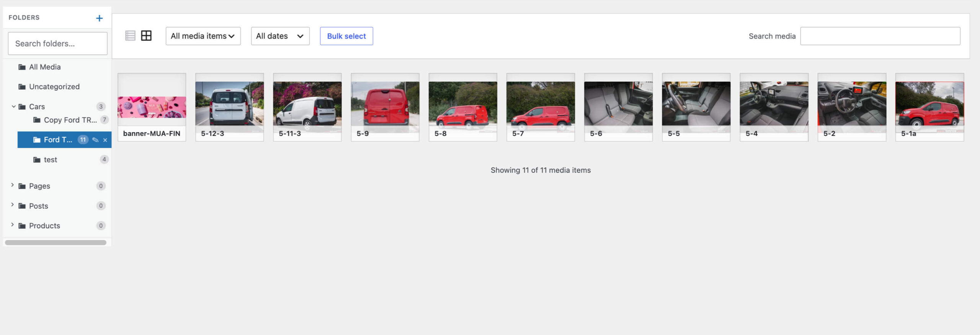Expand the Products folder
The width and height of the screenshot is (980, 335).
(x=12, y=225)
